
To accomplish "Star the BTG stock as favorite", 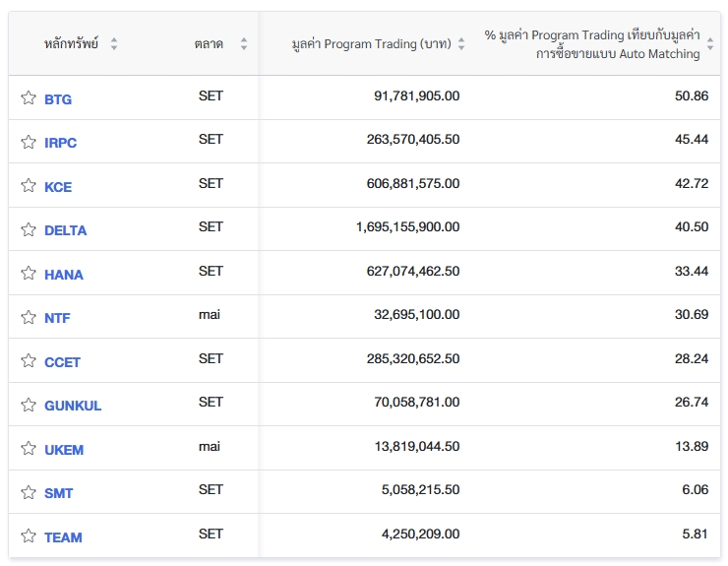I will [x=29, y=98].
